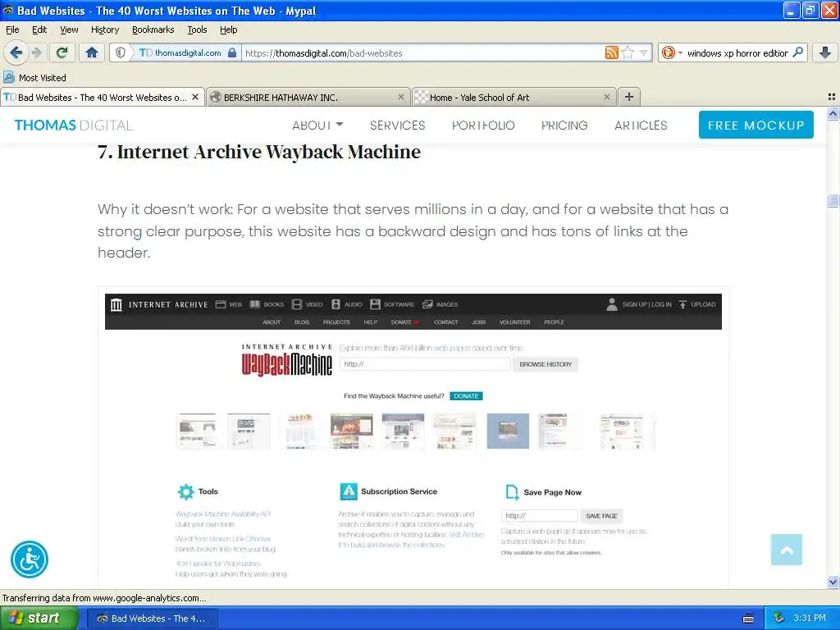Click the 7. Internet Archive Wayback Machine heading
This screenshot has width=840, height=630.
(259, 152)
